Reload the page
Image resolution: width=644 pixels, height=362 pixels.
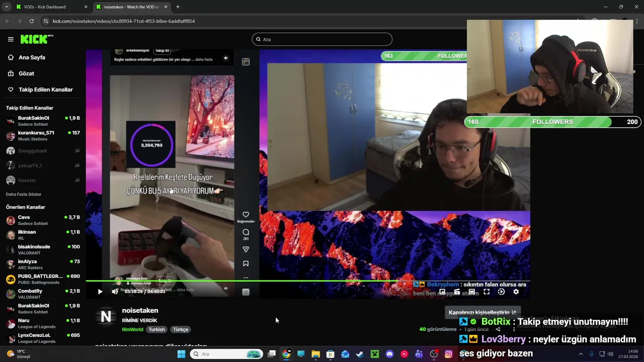[31, 21]
